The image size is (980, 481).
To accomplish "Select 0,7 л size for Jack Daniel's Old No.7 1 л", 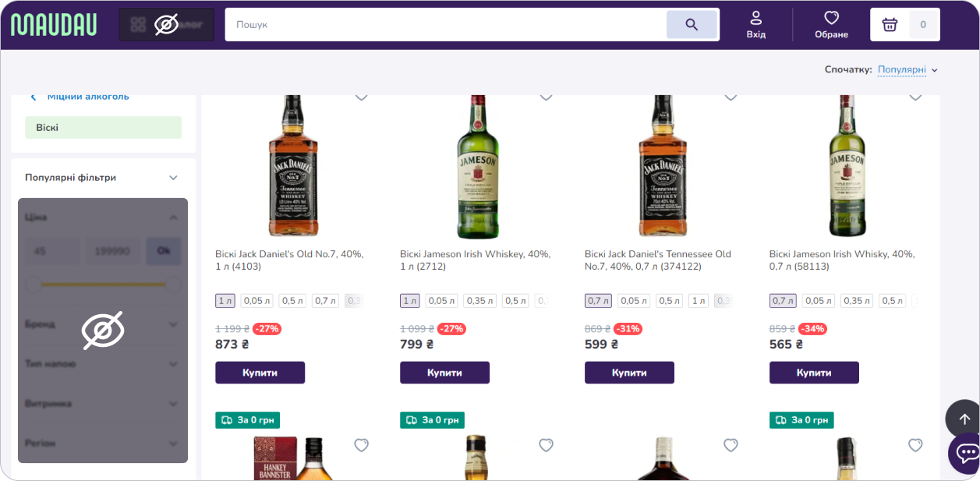I will (325, 301).
